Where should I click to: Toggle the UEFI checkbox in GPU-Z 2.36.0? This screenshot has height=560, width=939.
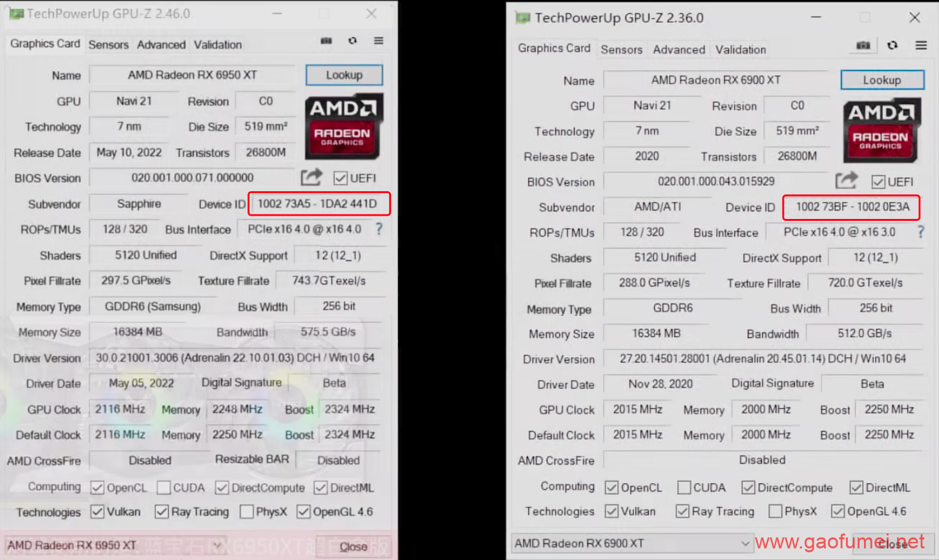point(878,182)
